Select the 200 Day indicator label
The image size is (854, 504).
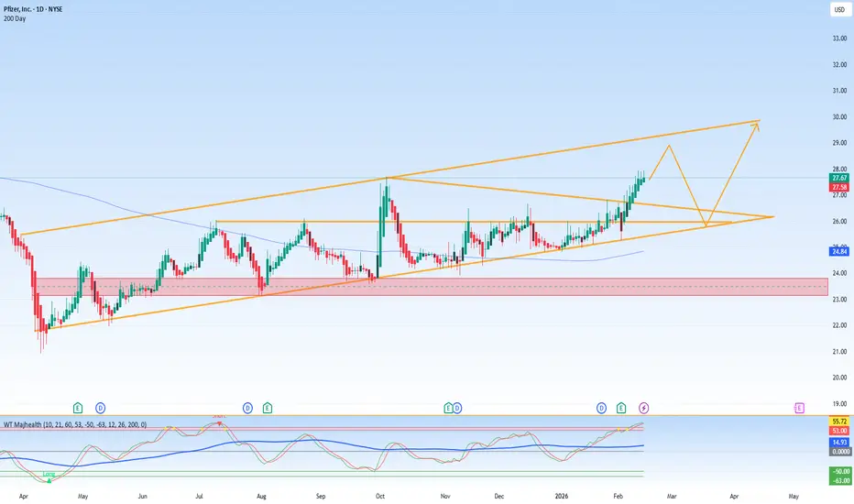15,18
